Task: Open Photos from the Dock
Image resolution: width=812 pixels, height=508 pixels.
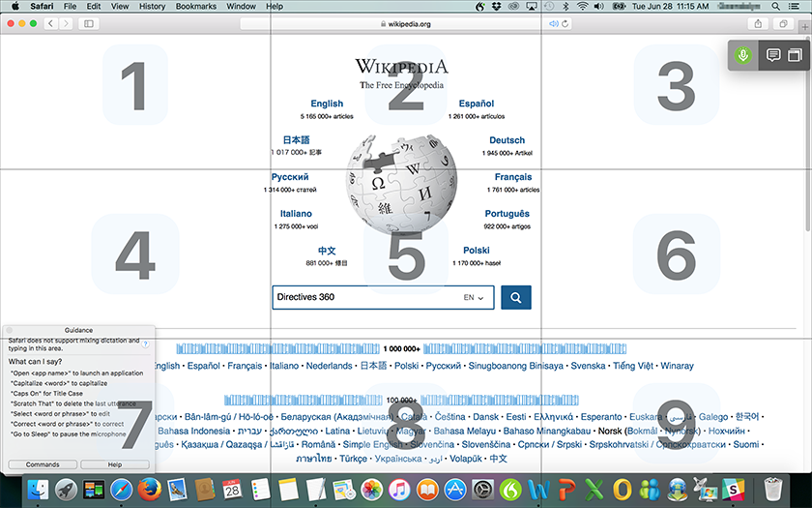Action: coord(372,490)
